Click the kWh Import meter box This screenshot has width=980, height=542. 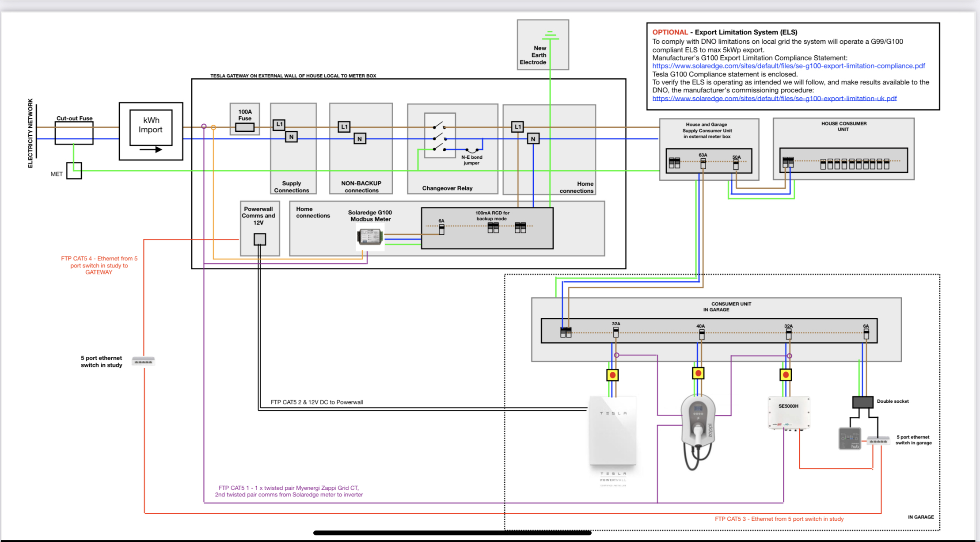151,131
